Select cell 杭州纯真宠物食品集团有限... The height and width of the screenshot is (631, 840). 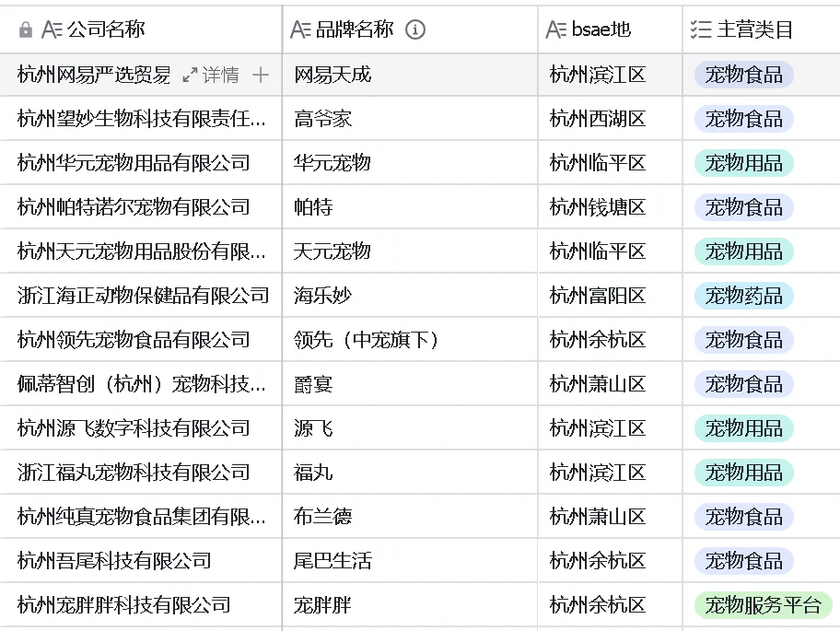pyautogui.click(x=141, y=517)
